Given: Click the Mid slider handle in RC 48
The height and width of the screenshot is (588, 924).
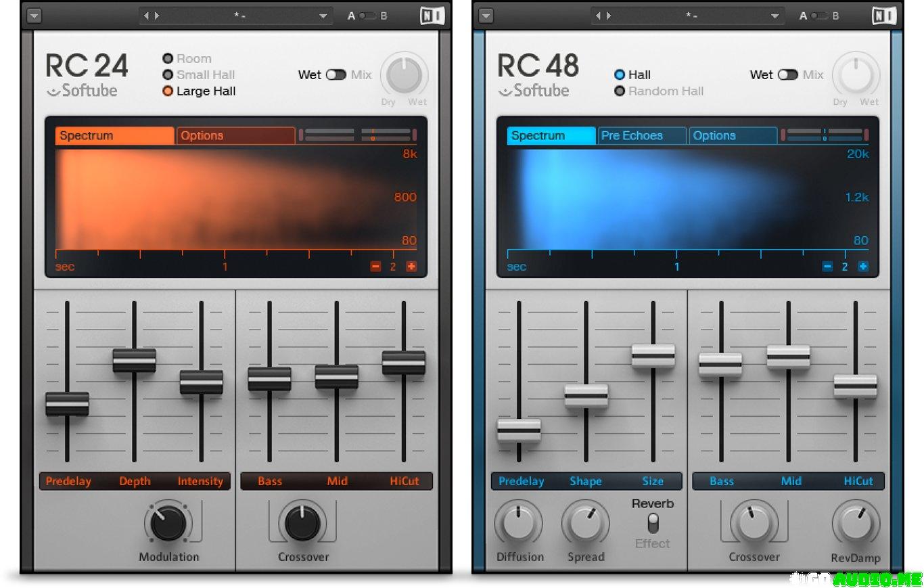Looking at the screenshot, I should click(x=788, y=357).
